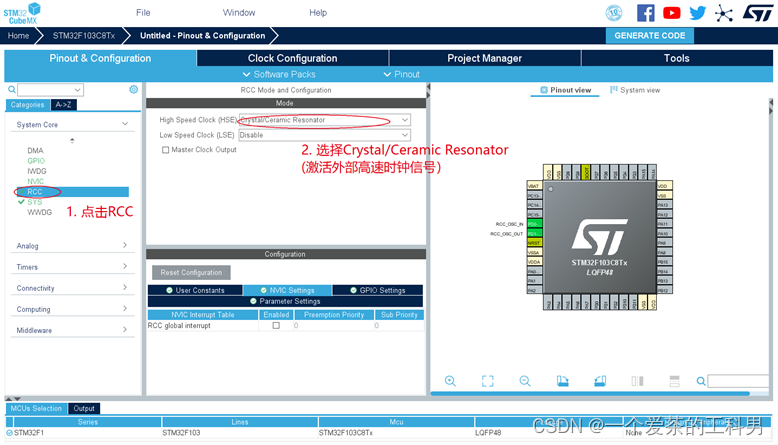Image resolution: width=778 pixels, height=445 pixels.
Task: Open the GPIO Settings tab
Action: pyautogui.click(x=378, y=290)
